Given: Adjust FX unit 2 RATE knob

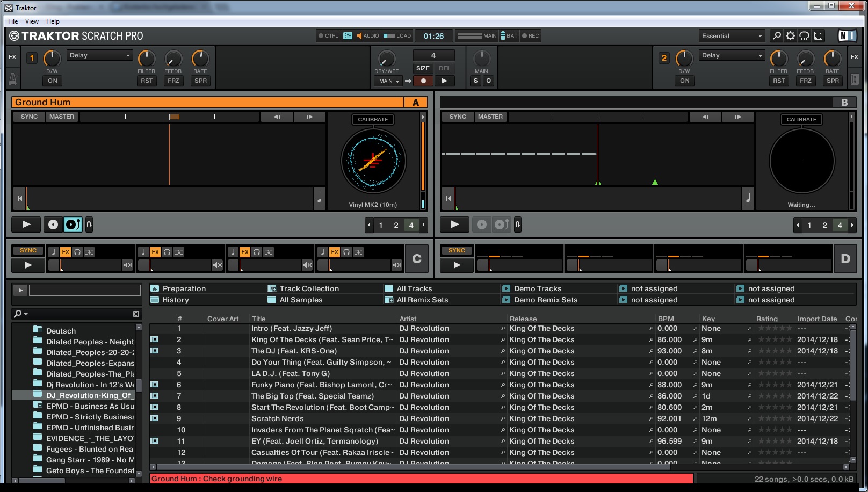Looking at the screenshot, I should [833, 59].
